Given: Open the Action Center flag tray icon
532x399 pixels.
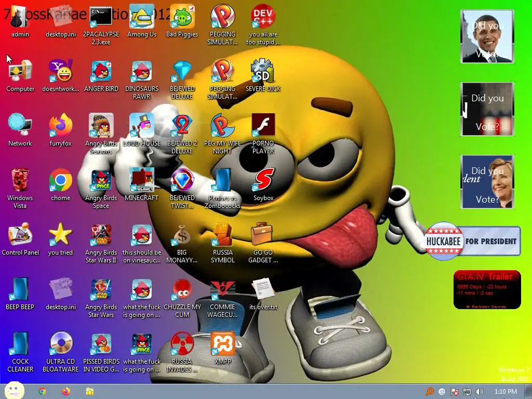Looking at the screenshot, I should [454, 392].
